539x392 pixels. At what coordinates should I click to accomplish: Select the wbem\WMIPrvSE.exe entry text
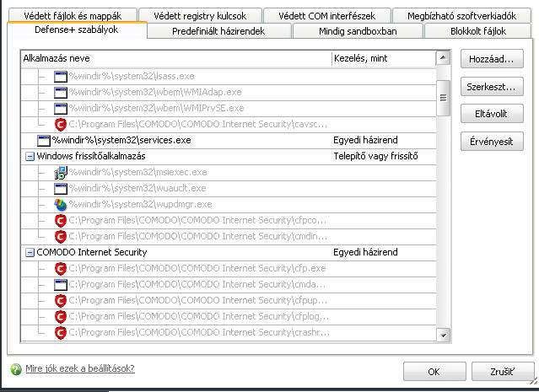pos(156,109)
